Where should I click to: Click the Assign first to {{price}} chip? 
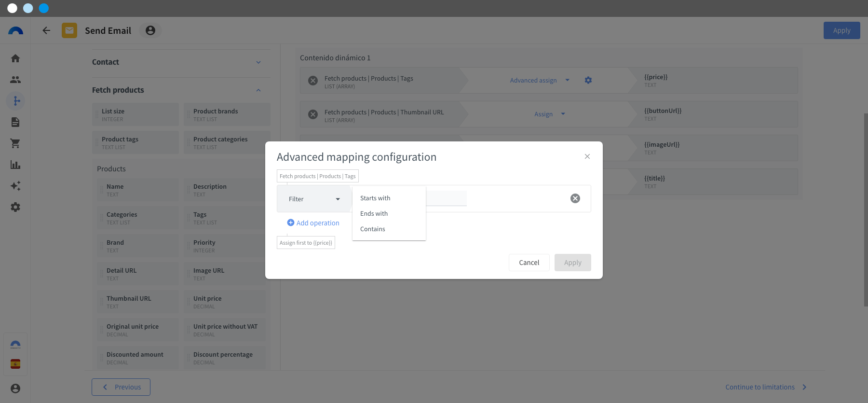(306, 243)
